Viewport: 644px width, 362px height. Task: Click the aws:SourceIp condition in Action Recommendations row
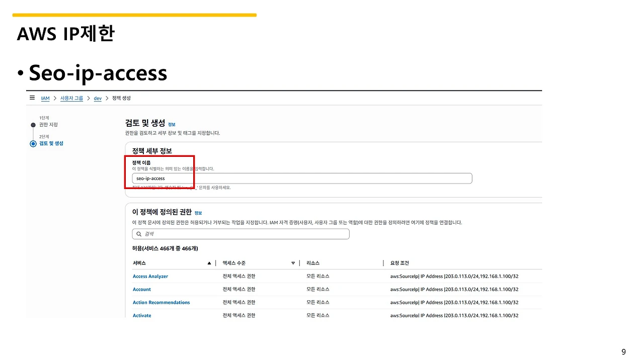tap(454, 303)
